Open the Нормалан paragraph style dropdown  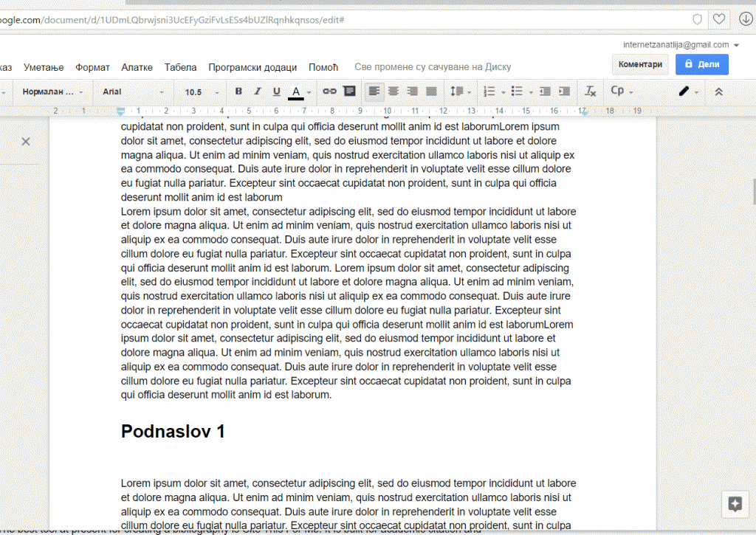click(52, 92)
